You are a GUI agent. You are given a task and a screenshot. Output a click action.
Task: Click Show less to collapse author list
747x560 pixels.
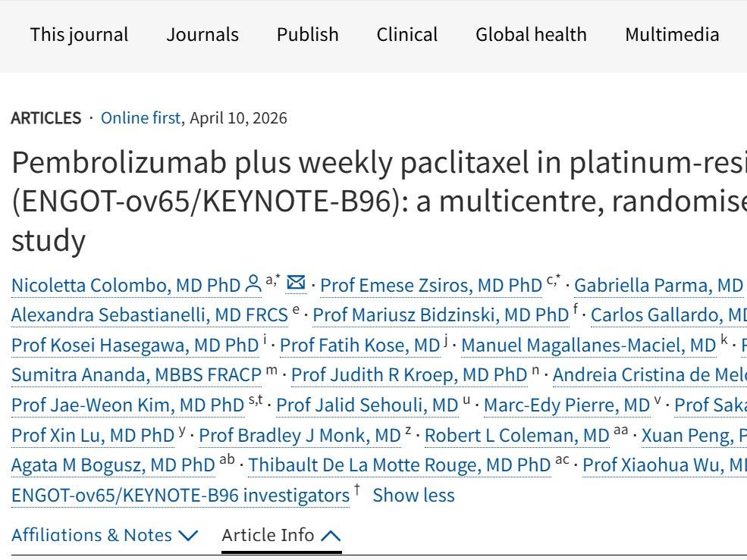[x=413, y=496]
